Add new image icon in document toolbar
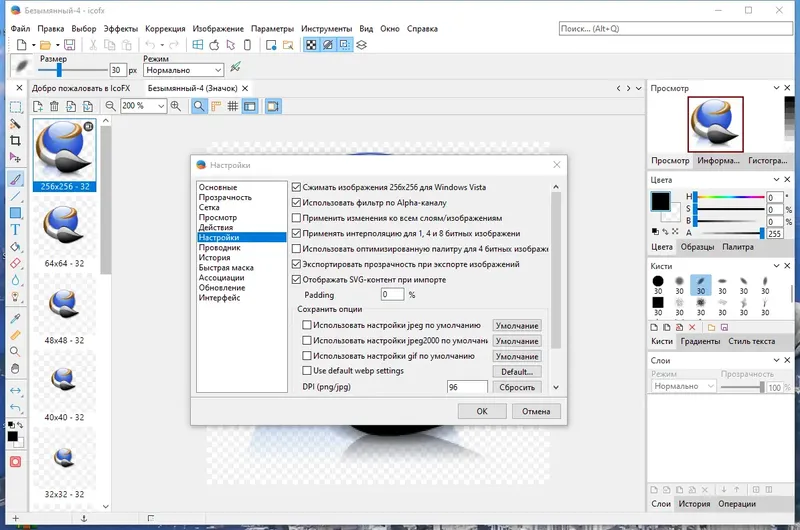This screenshot has width=800, height=530. click(x=38, y=106)
